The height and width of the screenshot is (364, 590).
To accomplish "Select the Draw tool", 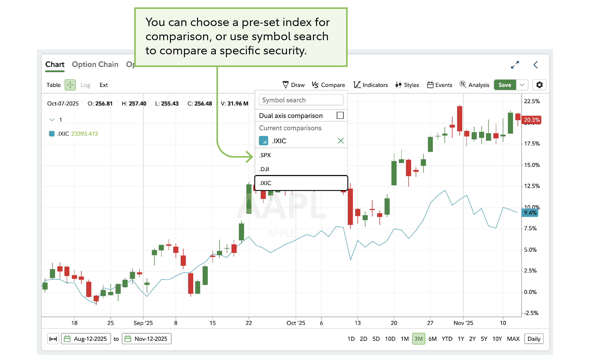I will [293, 85].
